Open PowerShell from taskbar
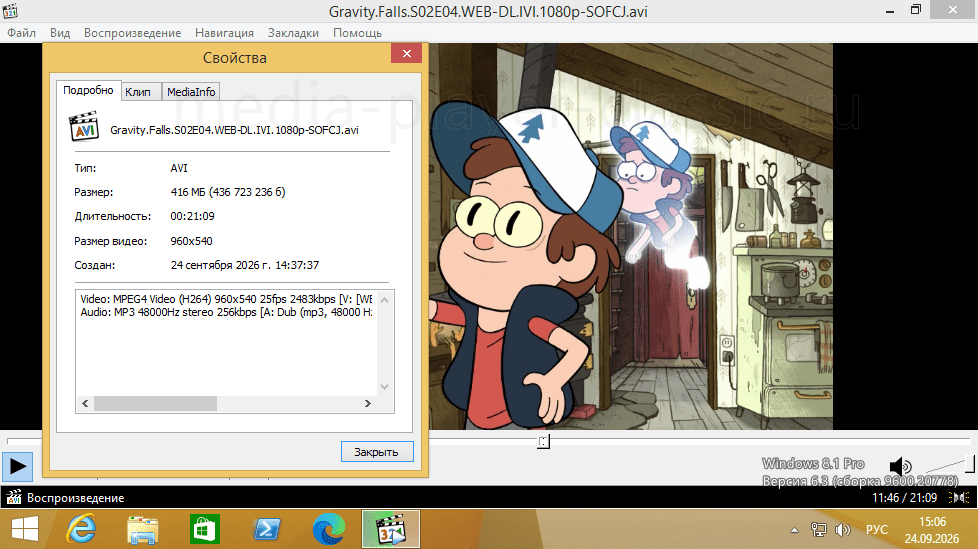978x549 pixels. point(266,530)
